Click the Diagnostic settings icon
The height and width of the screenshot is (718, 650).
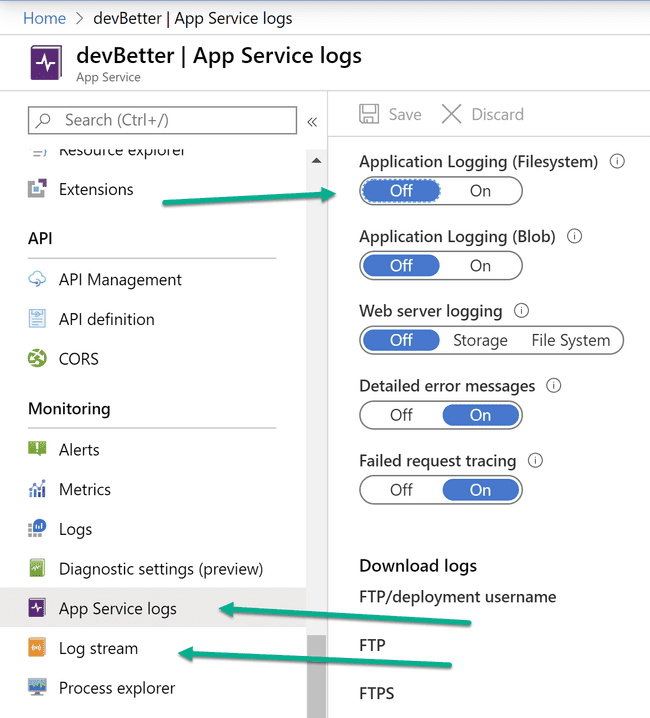pyautogui.click(x=37, y=568)
